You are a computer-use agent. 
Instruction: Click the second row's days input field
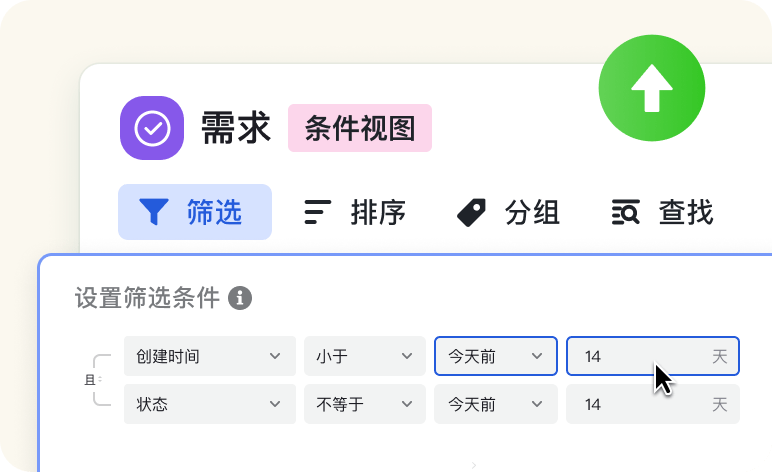coord(640,404)
